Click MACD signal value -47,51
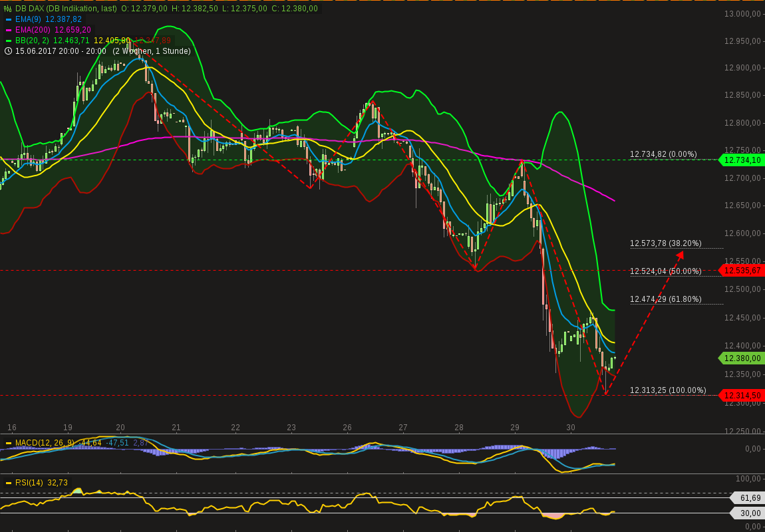765x532 pixels. pos(118,444)
